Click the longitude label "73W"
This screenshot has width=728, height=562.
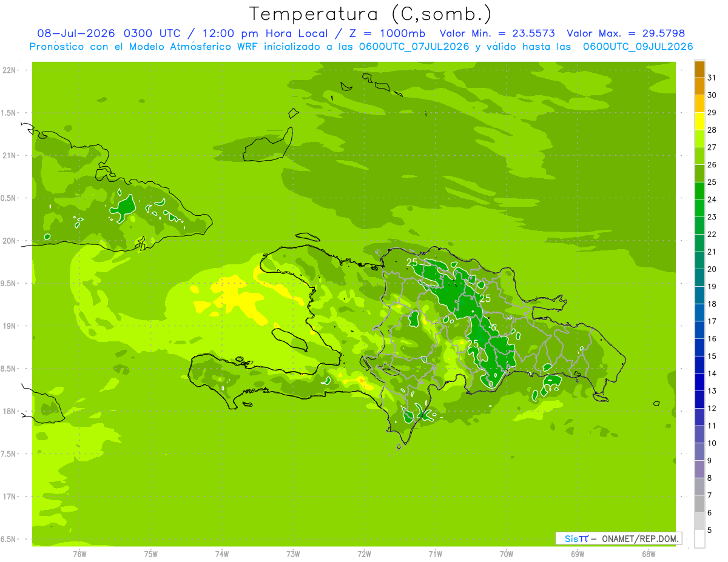(x=293, y=554)
